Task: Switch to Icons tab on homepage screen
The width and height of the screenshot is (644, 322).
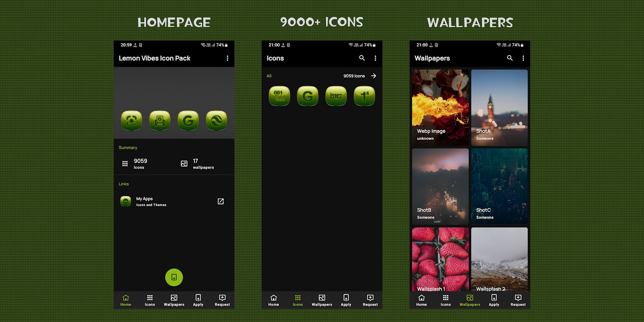Action: pyautogui.click(x=150, y=300)
